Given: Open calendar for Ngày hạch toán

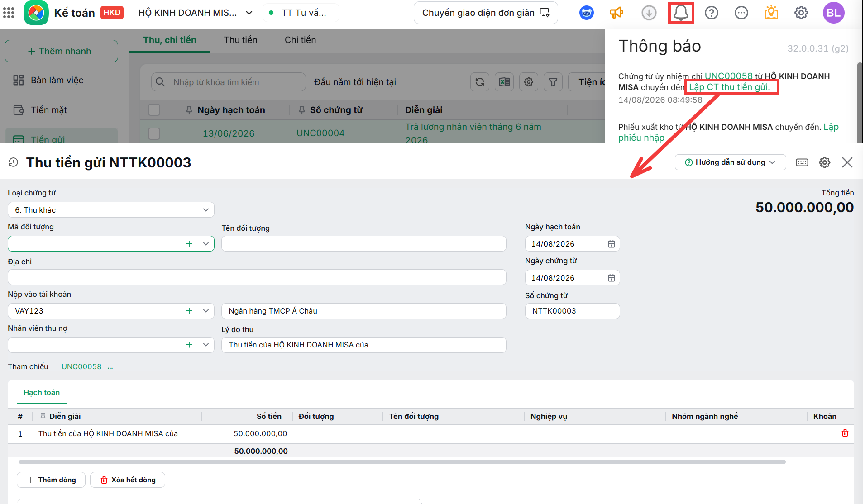Looking at the screenshot, I should (x=612, y=244).
